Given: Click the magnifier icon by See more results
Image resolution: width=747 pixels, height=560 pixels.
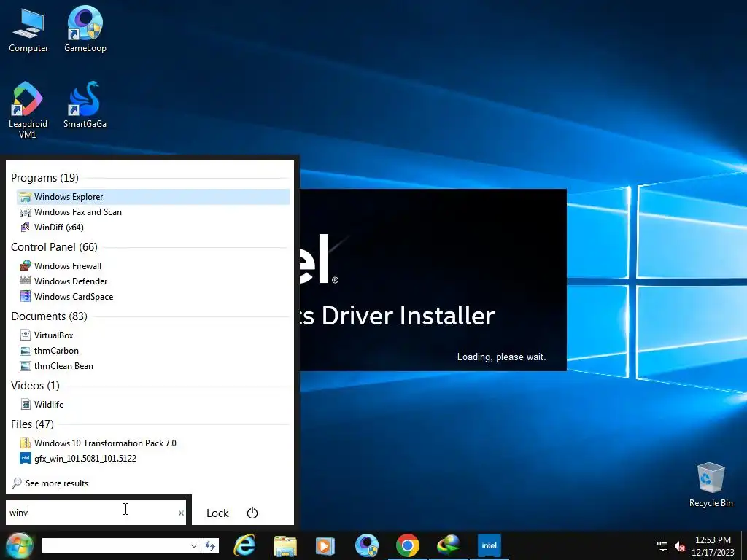Looking at the screenshot, I should (x=17, y=483).
